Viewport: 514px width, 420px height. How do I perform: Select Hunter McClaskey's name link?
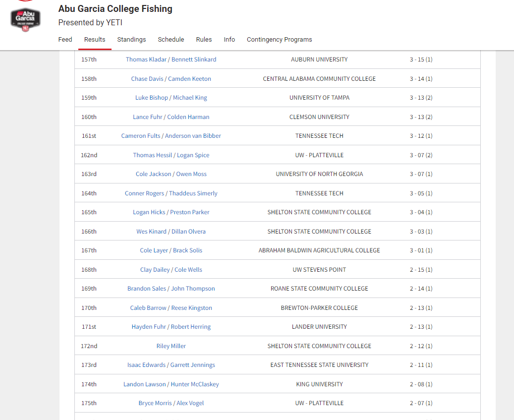[x=195, y=384]
